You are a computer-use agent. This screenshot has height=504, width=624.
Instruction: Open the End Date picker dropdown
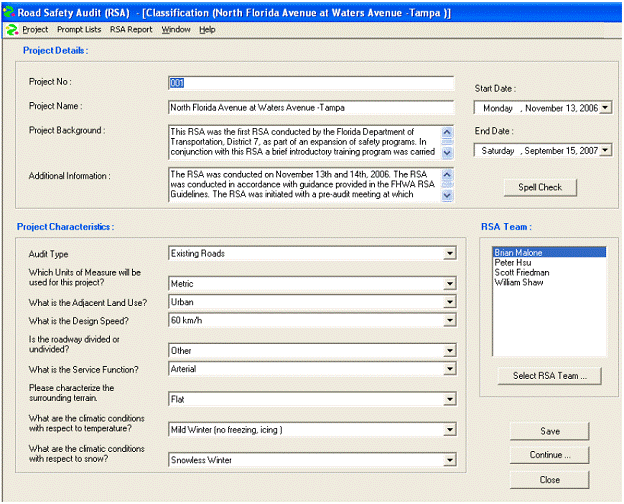click(x=605, y=150)
